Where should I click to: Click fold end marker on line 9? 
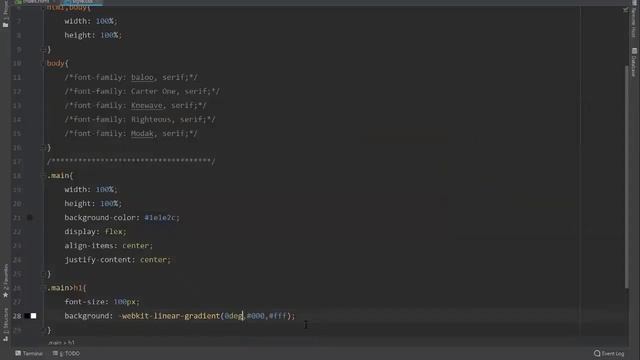[x=43, y=49]
